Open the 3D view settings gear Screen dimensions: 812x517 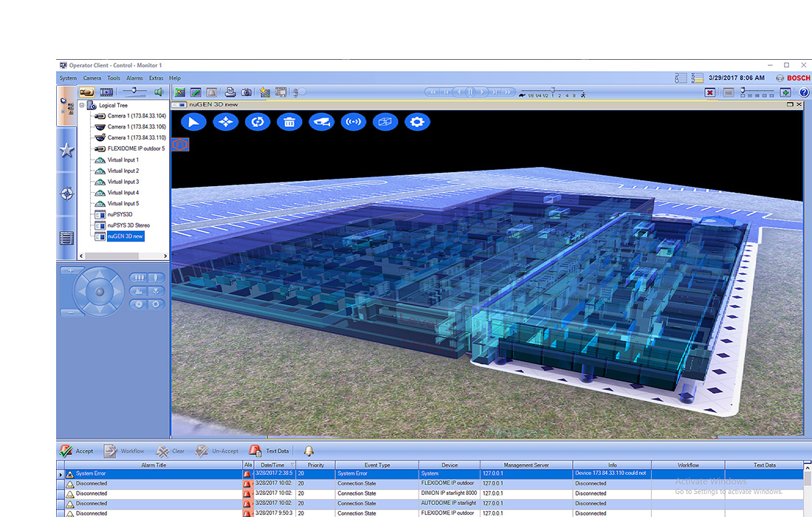[417, 123]
